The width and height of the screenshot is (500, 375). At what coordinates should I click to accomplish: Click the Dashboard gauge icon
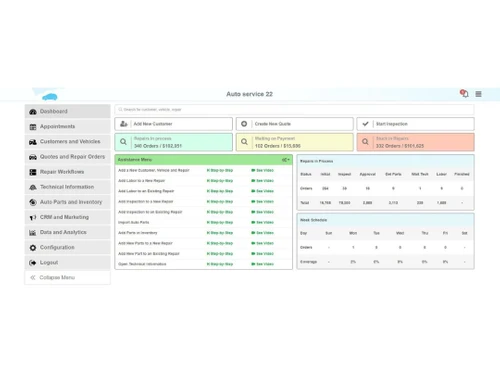click(33, 112)
